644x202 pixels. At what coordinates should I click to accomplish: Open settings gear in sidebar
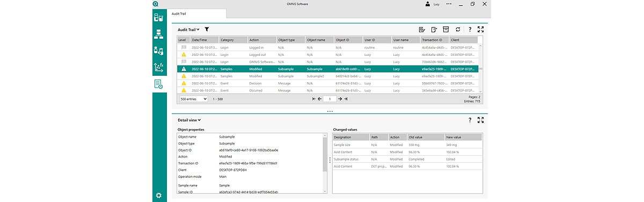(x=159, y=195)
